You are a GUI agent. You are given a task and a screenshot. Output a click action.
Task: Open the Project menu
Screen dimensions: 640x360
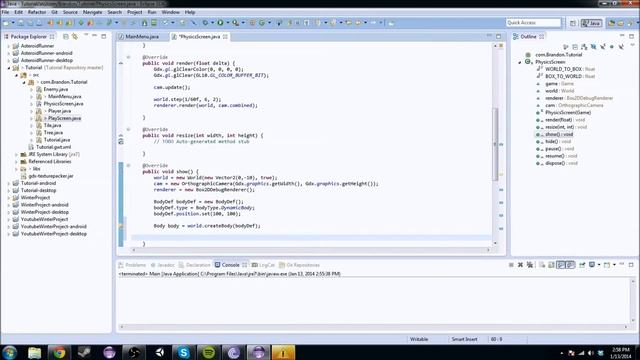click(134, 12)
